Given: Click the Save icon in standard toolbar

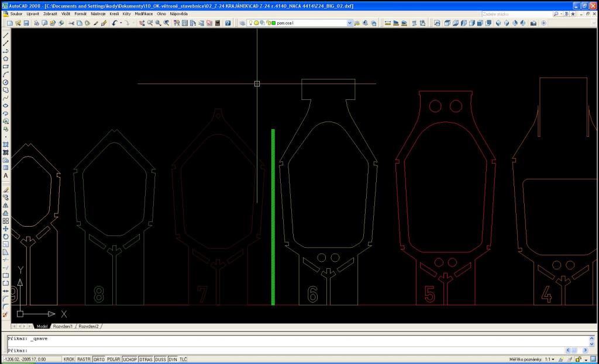Looking at the screenshot, I should (x=26, y=23).
